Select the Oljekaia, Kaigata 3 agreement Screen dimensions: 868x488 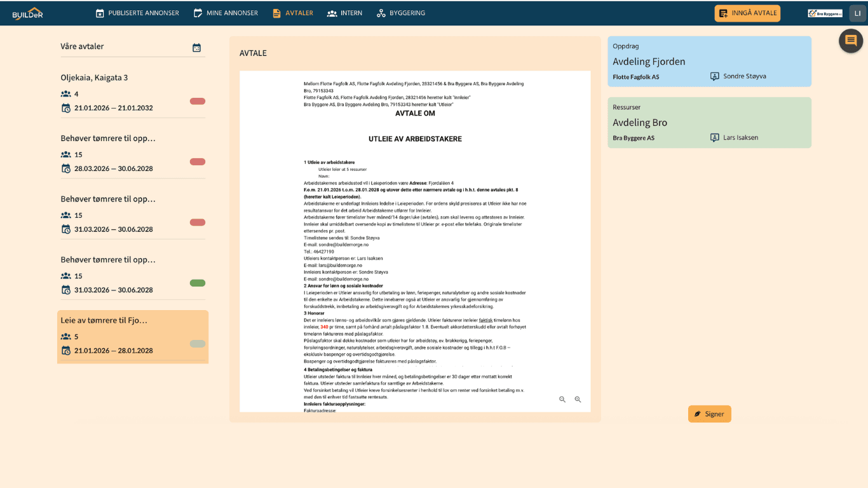(x=94, y=78)
